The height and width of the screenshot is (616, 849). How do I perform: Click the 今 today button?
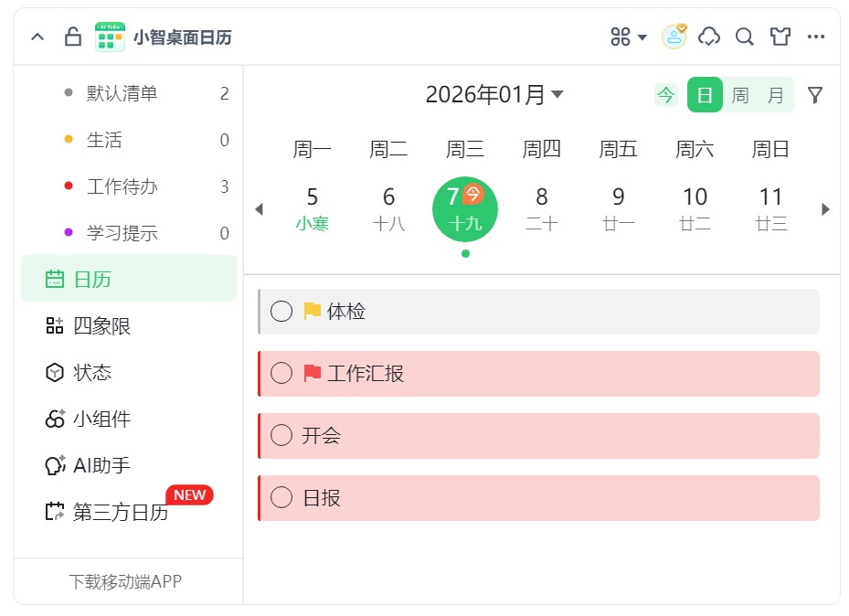(x=666, y=94)
